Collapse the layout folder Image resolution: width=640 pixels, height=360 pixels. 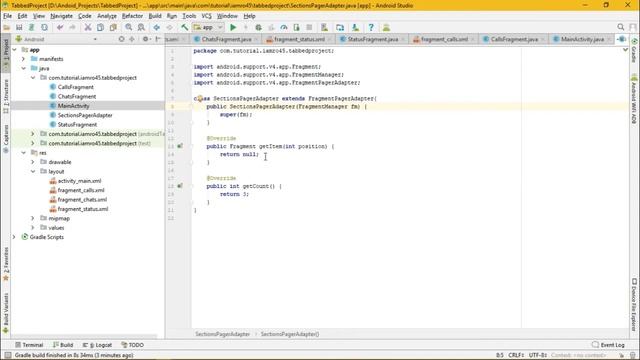pos(33,172)
